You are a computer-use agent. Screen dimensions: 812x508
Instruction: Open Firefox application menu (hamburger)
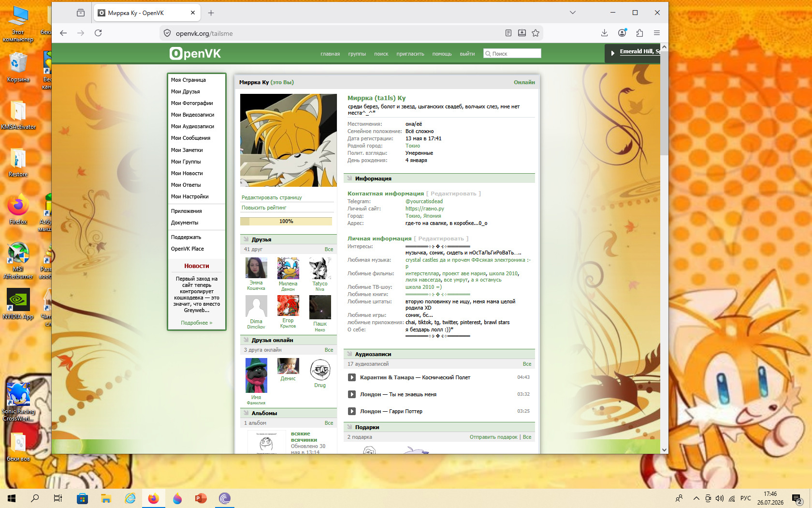pyautogui.click(x=657, y=33)
